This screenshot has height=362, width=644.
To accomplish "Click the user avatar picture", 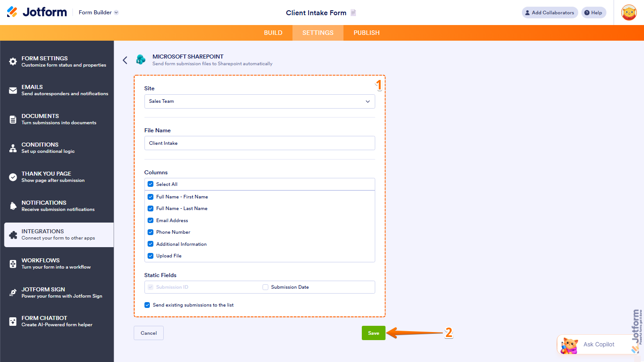I will [629, 13].
